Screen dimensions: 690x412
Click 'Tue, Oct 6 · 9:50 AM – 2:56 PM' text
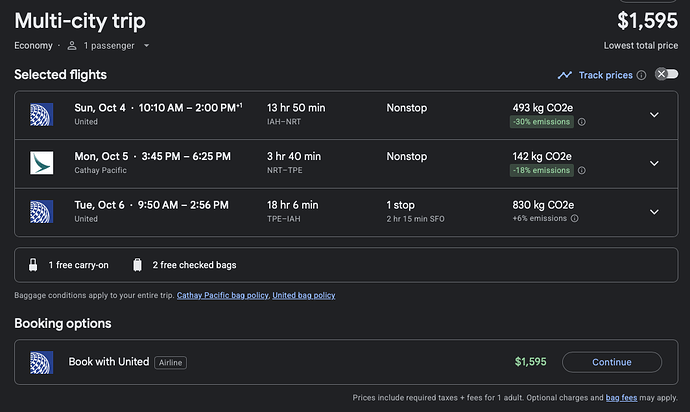point(151,205)
